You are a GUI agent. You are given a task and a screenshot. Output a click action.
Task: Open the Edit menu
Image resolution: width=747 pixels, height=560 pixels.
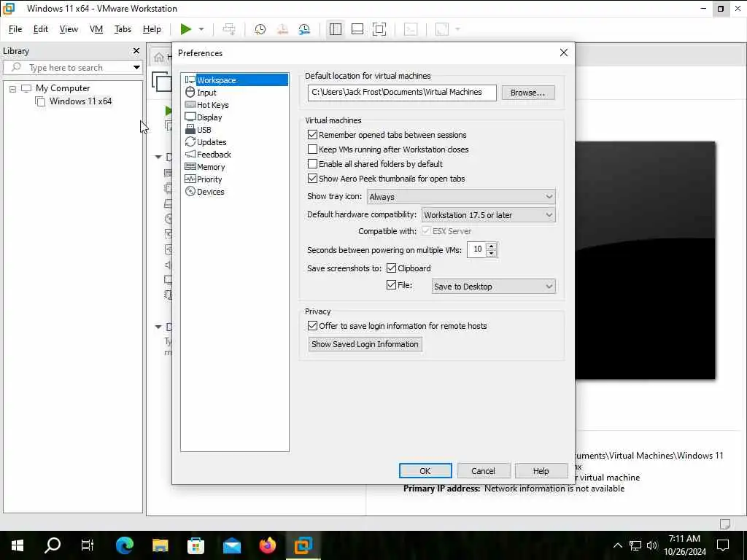click(x=41, y=29)
